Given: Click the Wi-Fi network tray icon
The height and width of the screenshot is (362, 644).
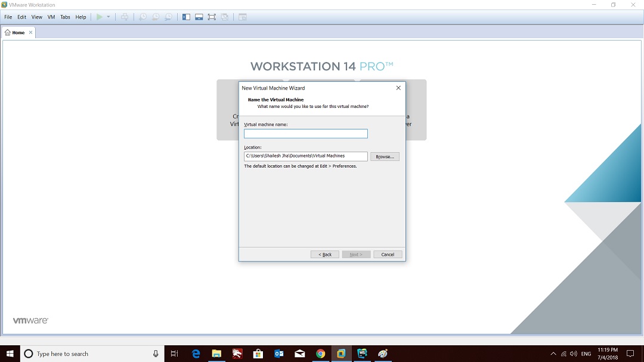Looking at the screenshot, I should [x=563, y=354].
